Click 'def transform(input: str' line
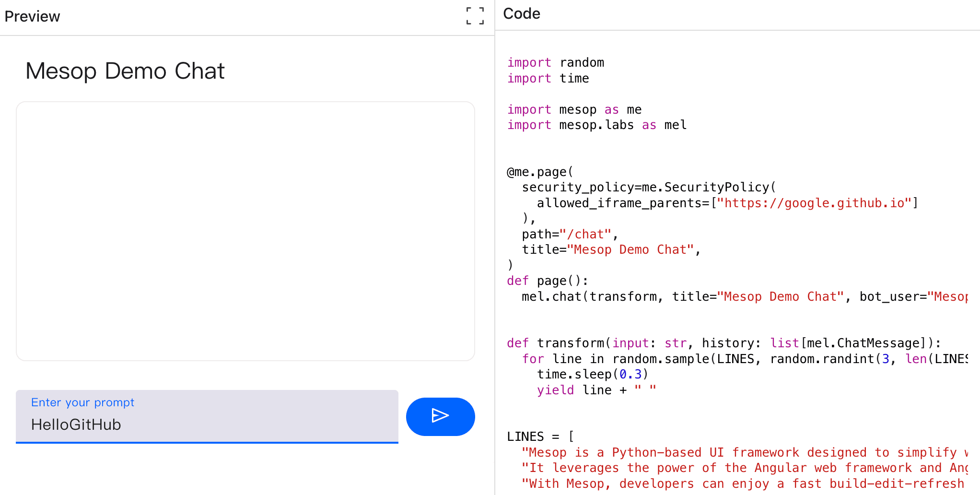Screen dimensions: 980x495 tap(724, 343)
